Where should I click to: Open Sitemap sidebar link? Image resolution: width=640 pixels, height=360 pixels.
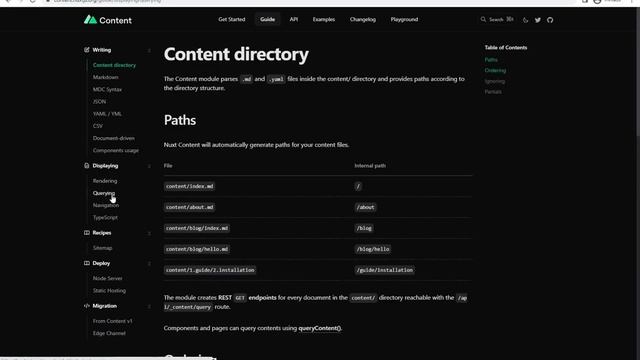102,248
